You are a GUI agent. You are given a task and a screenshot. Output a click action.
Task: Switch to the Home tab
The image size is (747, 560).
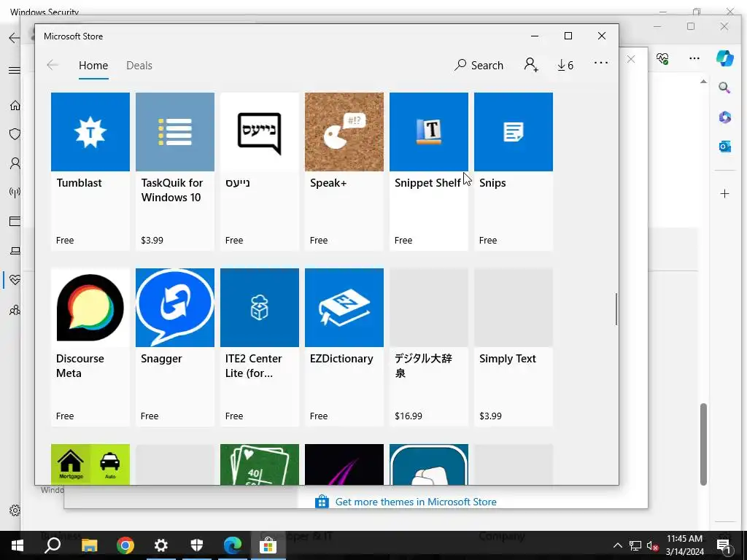[93, 65]
